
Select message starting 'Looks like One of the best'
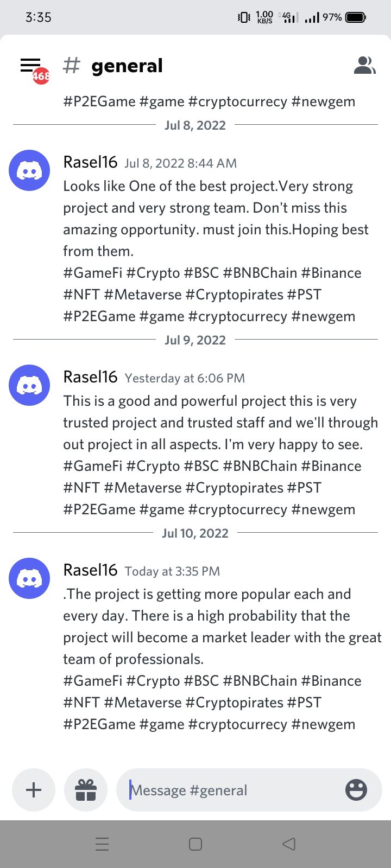216,251
